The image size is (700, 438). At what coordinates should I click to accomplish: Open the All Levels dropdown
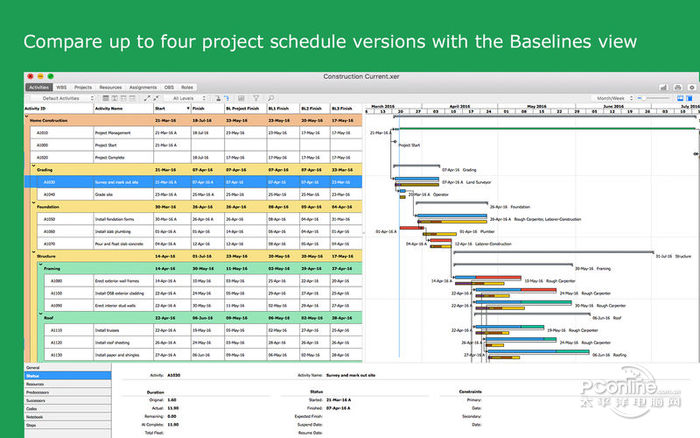coord(186,98)
